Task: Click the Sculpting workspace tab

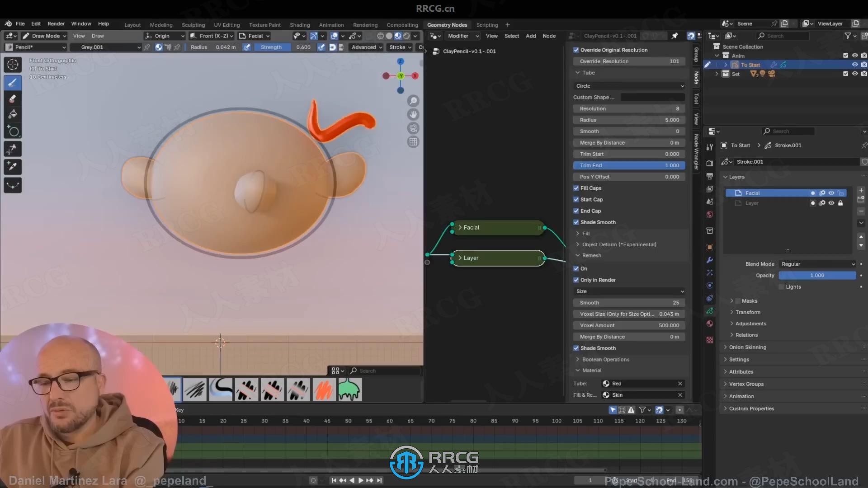Action: [193, 24]
